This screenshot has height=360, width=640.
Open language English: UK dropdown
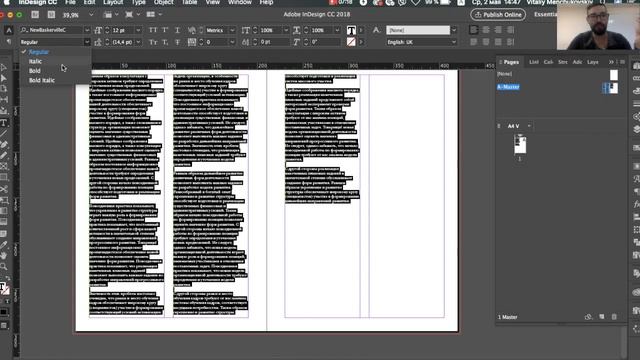pos(453,42)
